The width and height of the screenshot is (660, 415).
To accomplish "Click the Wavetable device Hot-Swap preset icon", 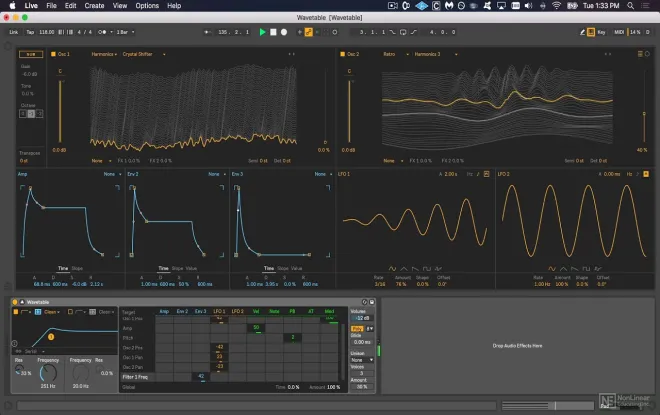I will tap(365, 302).
